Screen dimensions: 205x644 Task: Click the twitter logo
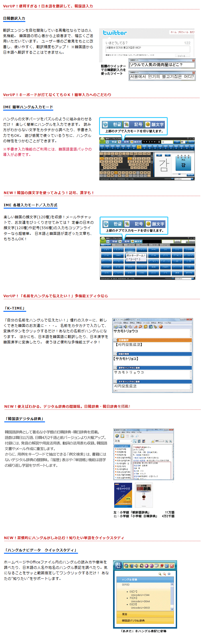point(115,33)
